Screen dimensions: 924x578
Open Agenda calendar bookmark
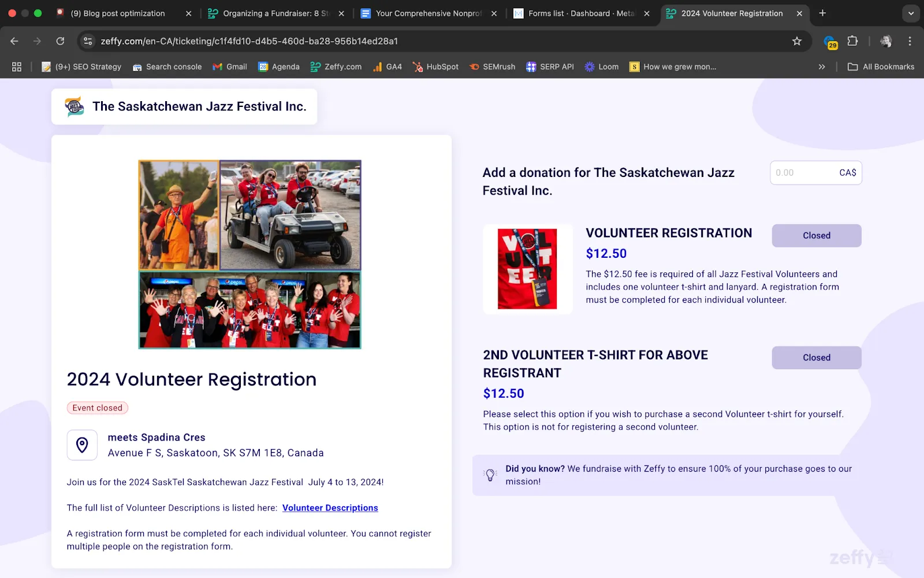pyautogui.click(x=279, y=67)
